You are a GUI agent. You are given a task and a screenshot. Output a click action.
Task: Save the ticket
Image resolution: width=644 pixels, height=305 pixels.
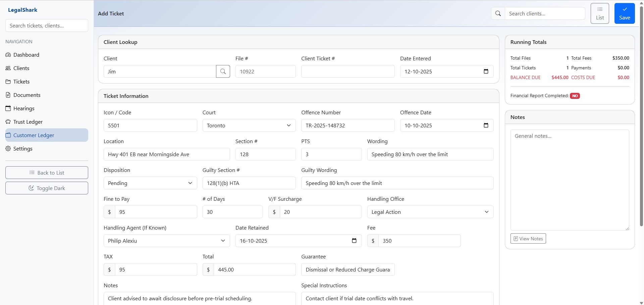coord(624,13)
